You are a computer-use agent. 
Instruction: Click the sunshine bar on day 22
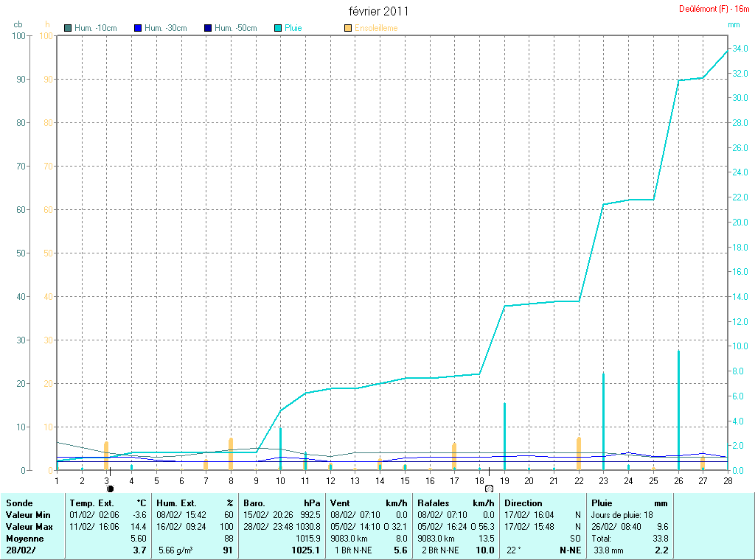pos(579,453)
